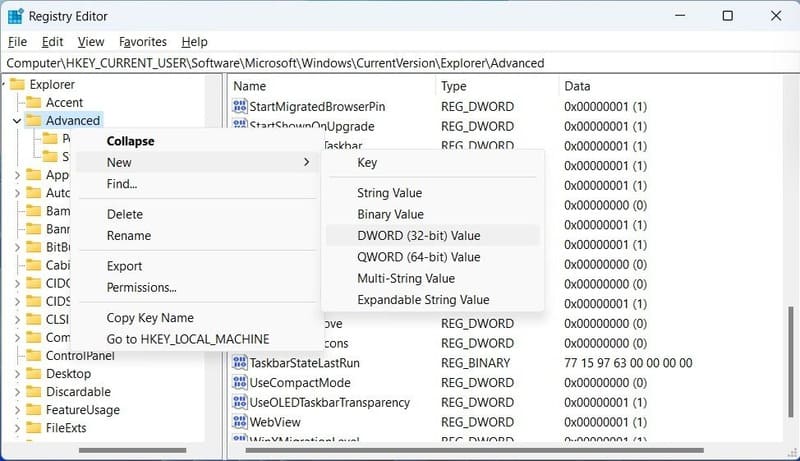Select Export in context menu

(x=197, y=266)
